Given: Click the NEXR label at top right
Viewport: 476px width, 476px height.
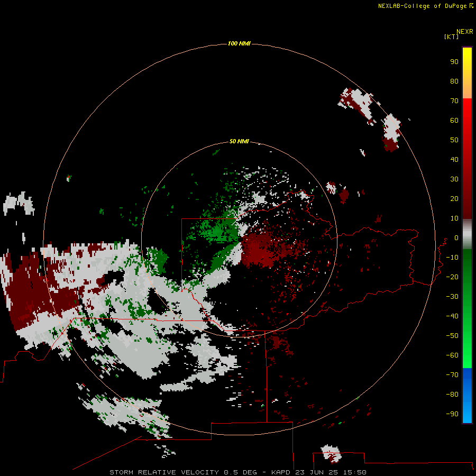Looking at the screenshot, I should (464, 32).
